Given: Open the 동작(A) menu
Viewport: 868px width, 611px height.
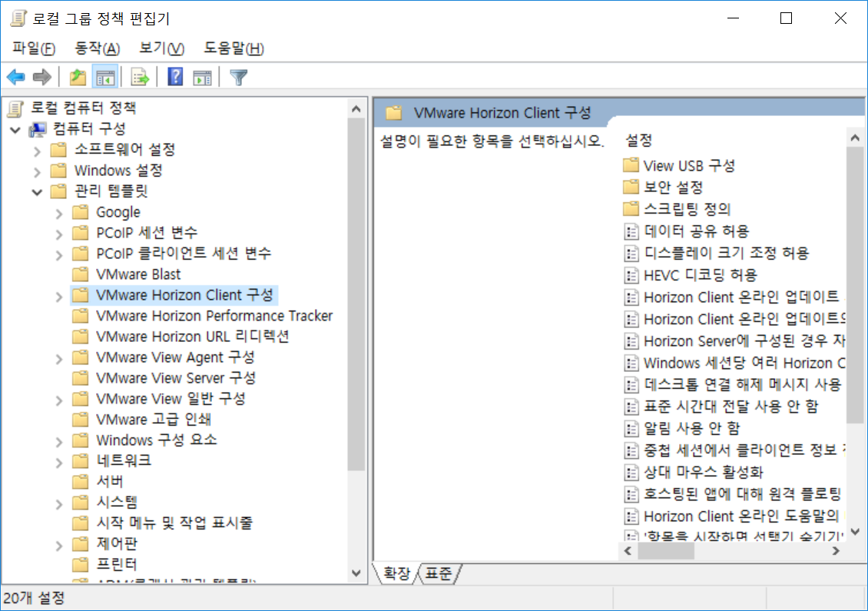Looking at the screenshot, I should 98,48.
